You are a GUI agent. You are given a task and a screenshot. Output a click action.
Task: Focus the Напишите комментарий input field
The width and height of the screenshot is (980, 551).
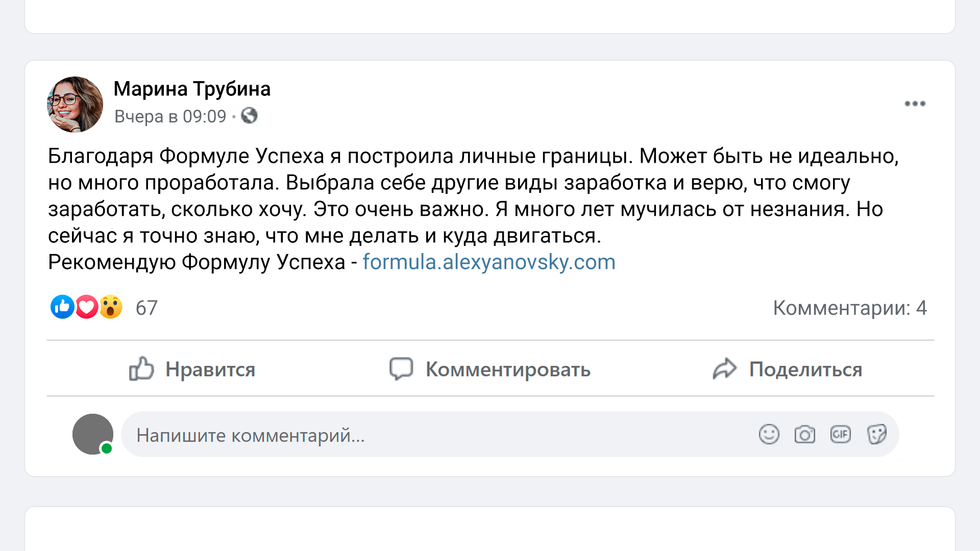[x=434, y=435]
